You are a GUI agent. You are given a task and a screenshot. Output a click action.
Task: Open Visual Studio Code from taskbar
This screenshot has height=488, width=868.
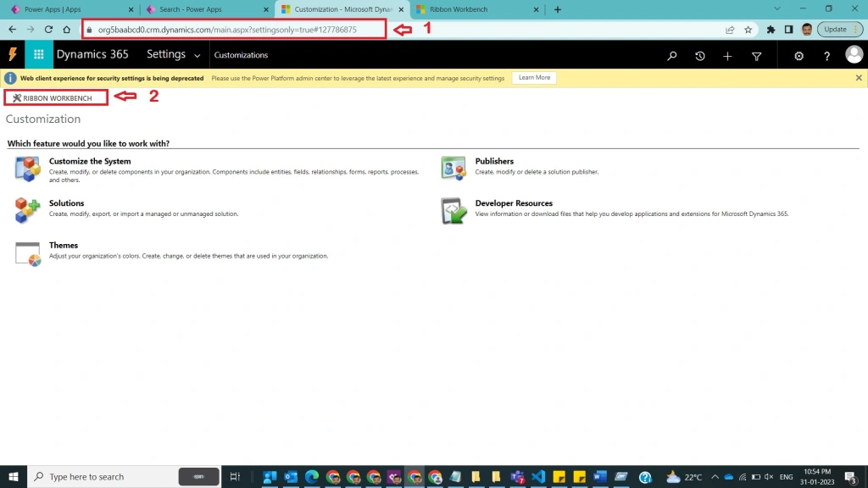coord(538,476)
